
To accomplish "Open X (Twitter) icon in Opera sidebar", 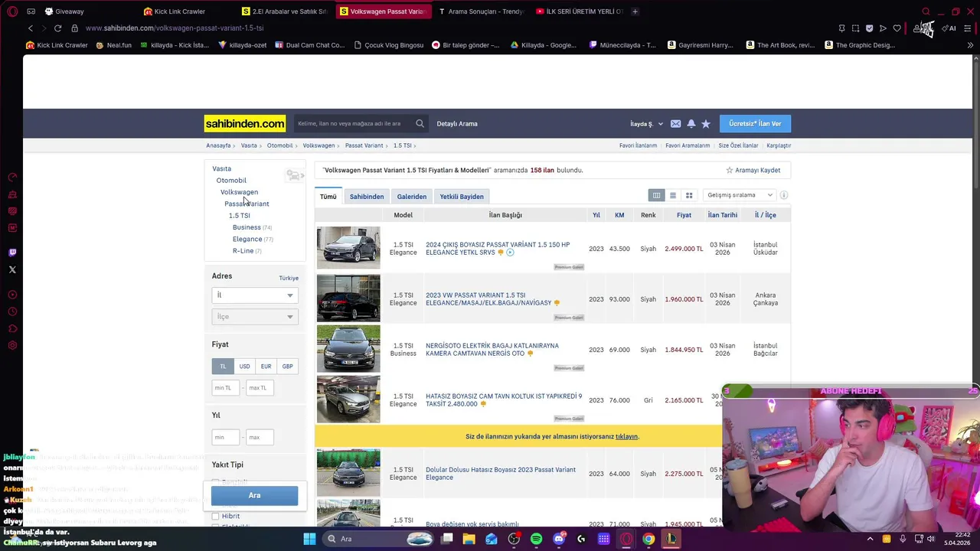I will (12, 269).
